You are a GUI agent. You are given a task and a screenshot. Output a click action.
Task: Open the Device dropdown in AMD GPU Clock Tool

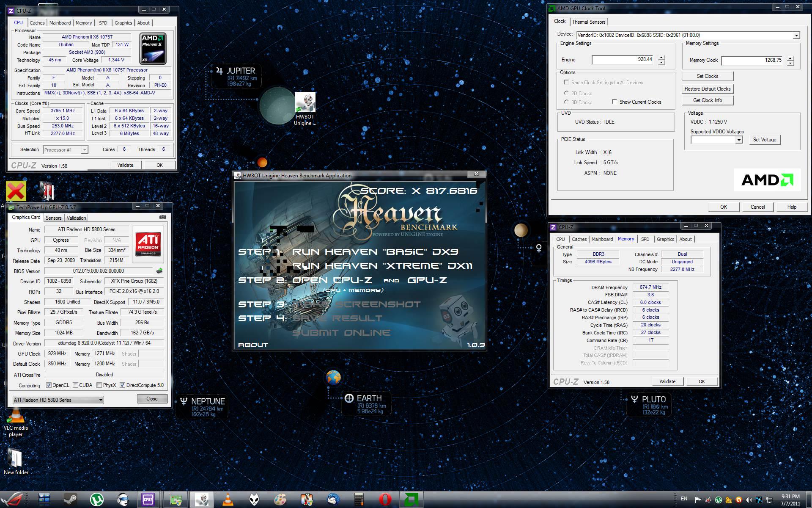pyautogui.click(x=796, y=35)
